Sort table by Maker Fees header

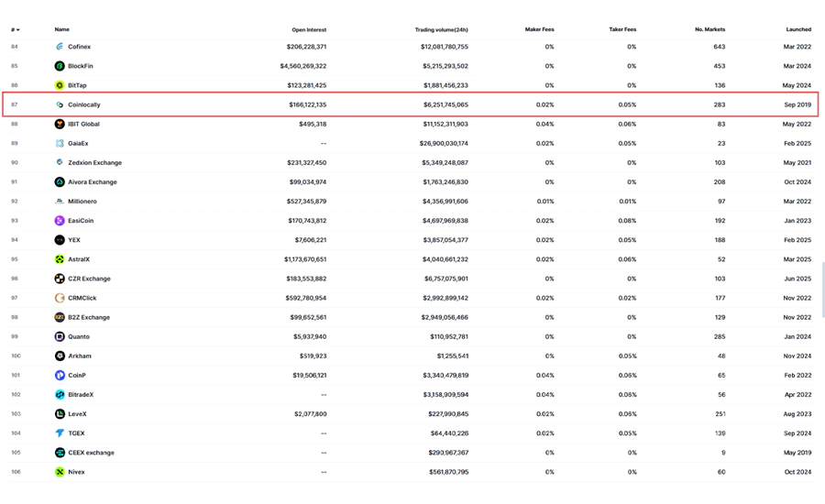click(x=539, y=29)
